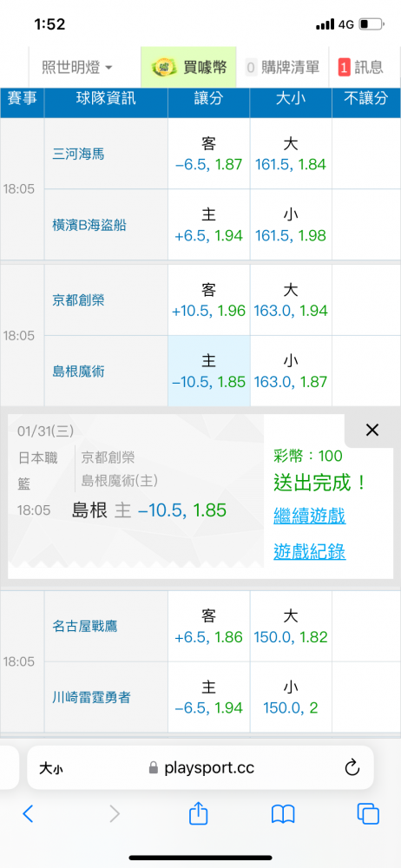Show Safari tabs overview icon

pos(368,814)
